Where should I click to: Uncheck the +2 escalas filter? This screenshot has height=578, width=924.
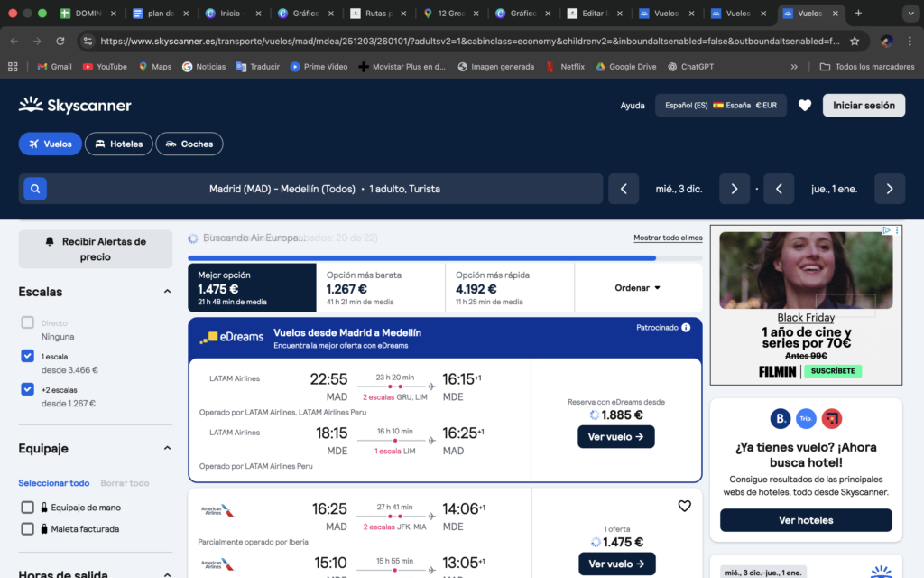tap(28, 389)
